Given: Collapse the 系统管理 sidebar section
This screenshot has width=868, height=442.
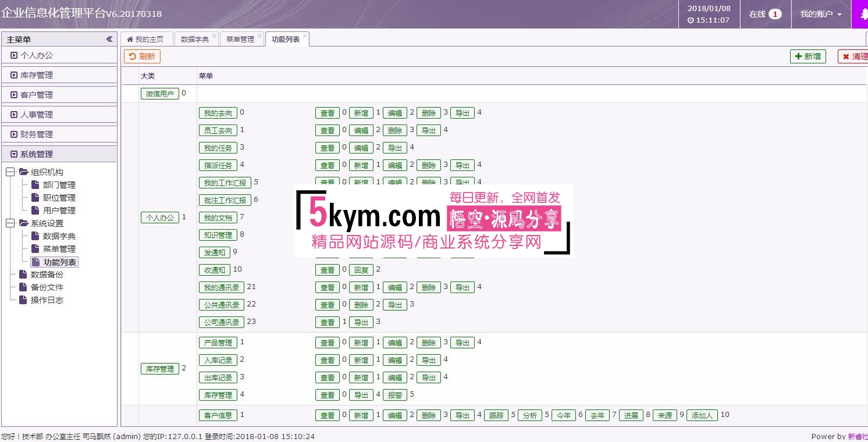Looking at the screenshot, I should pos(59,154).
